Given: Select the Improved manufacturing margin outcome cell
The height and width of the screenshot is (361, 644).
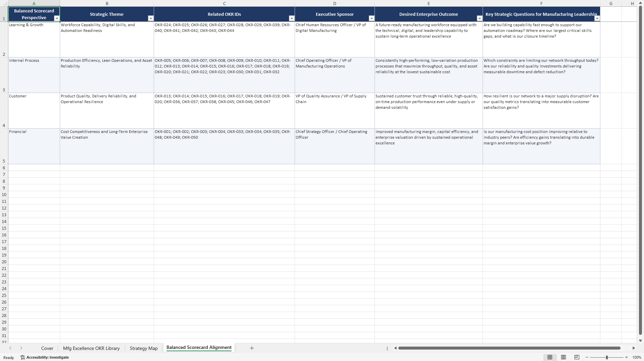Looking at the screenshot, I should pyautogui.click(x=429, y=146).
